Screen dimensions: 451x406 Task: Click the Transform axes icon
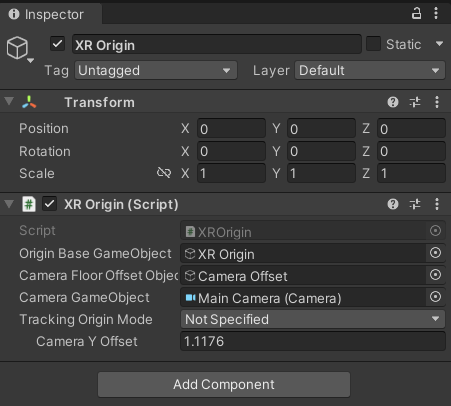coord(29,102)
